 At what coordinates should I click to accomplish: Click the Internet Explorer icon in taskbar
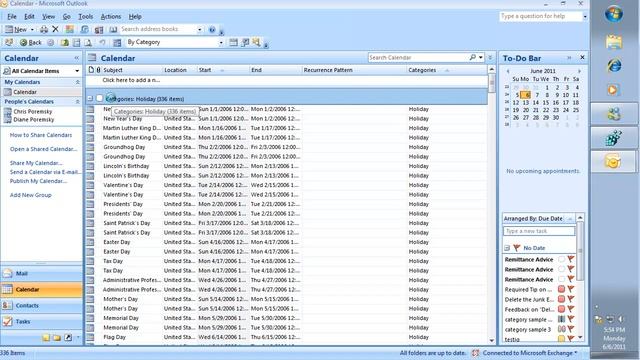click(x=614, y=65)
